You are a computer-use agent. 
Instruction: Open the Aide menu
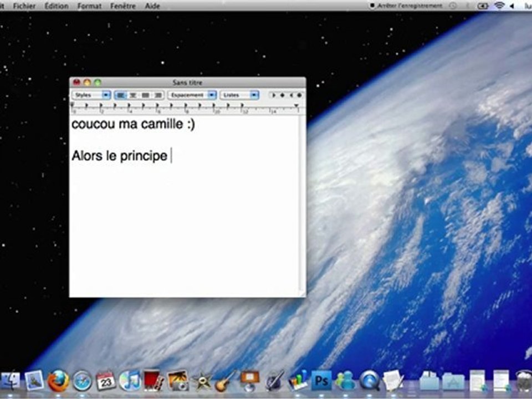(x=152, y=6)
